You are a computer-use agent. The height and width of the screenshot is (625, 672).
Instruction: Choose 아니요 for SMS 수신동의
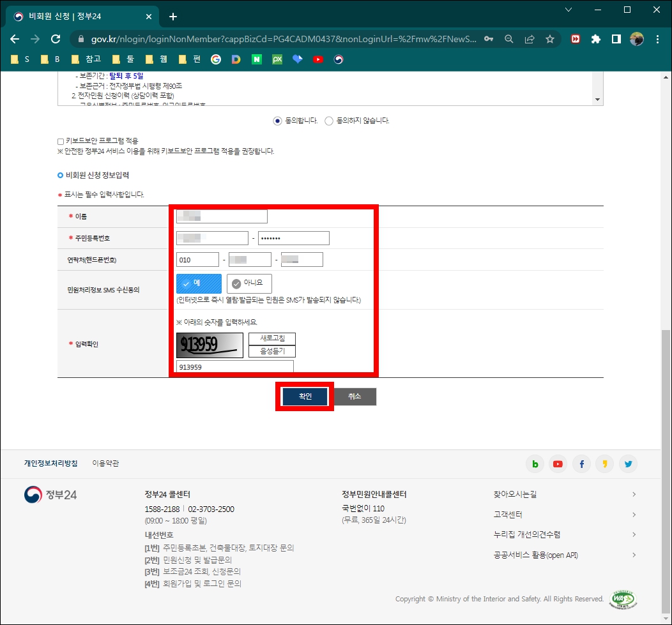click(x=249, y=283)
